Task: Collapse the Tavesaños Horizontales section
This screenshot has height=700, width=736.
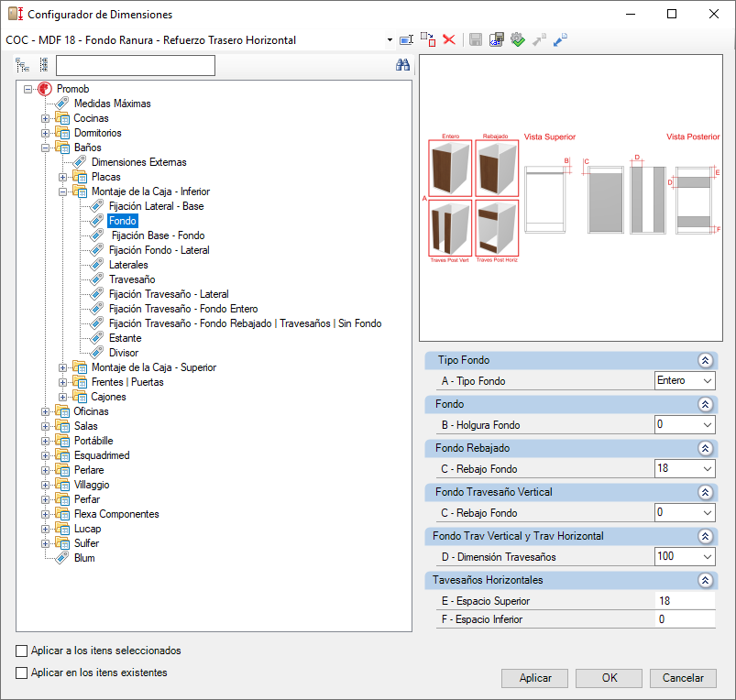Action: [x=705, y=580]
